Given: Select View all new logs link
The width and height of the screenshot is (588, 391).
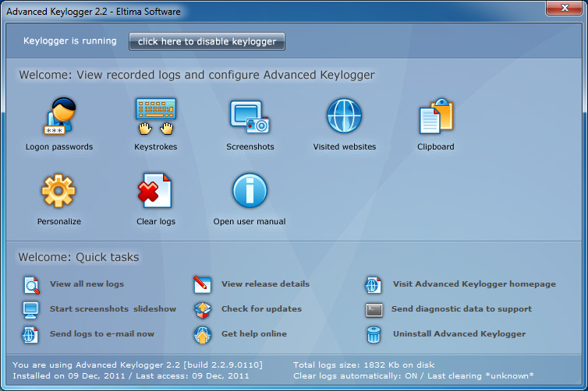Looking at the screenshot, I should 87,284.
